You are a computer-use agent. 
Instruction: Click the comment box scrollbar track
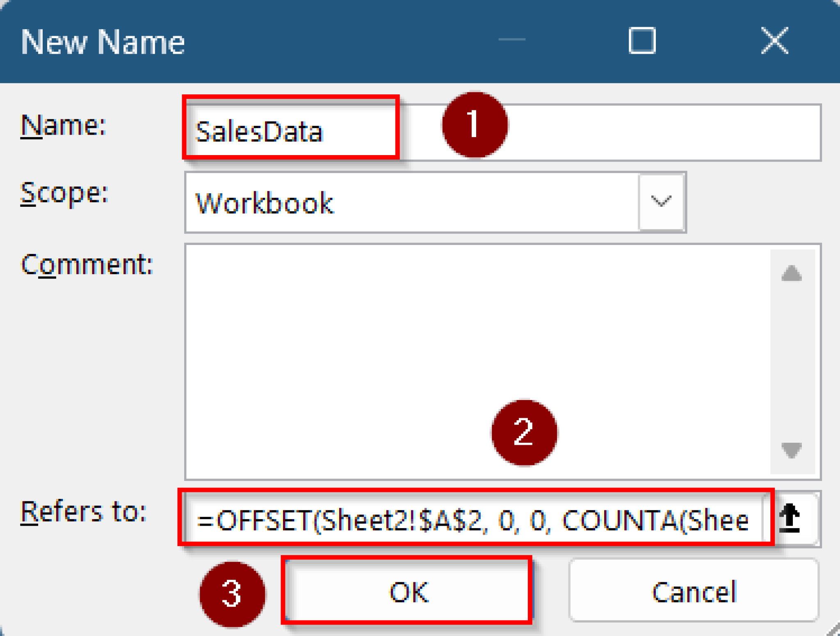click(x=792, y=361)
